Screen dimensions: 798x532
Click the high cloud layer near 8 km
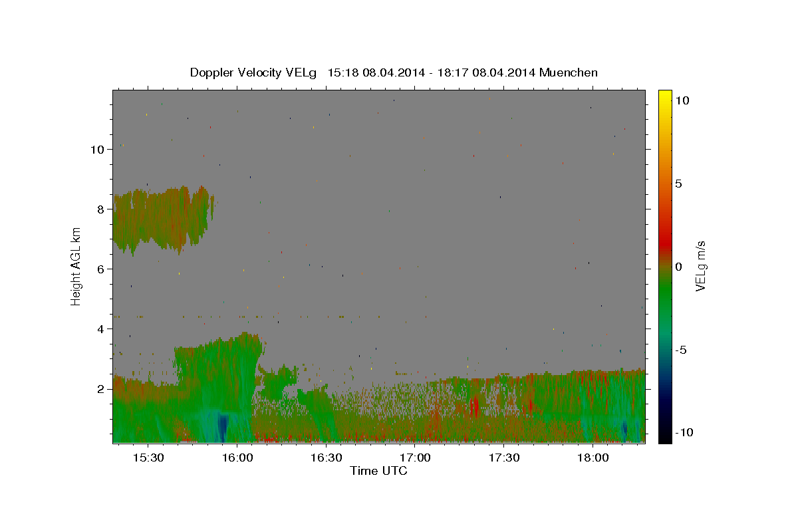pos(162,221)
